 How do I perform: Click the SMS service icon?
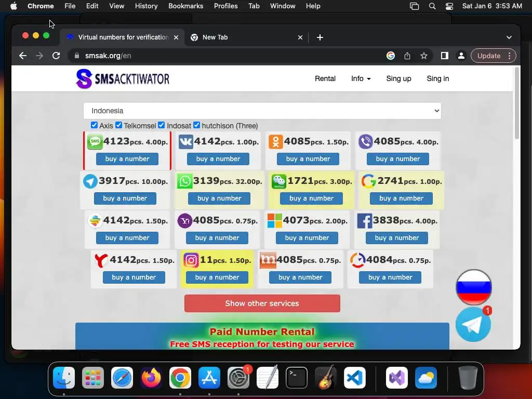95,141
